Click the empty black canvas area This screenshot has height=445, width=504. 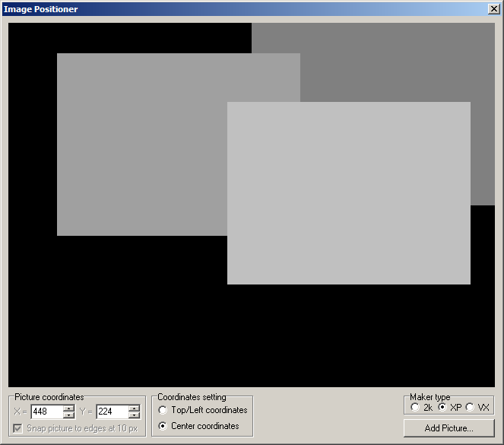click(114, 319)
